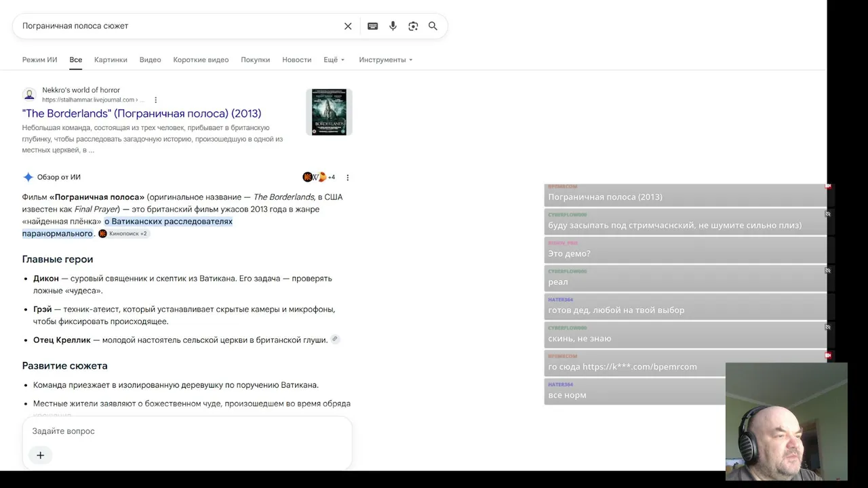Click the magnifier search submit icon

(x=433, y=26)
